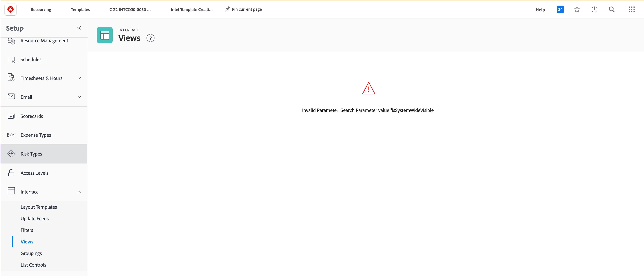Open the Resourcing pinned tab
The width and height of the screenshot is (644, 276).
[41, 9]
